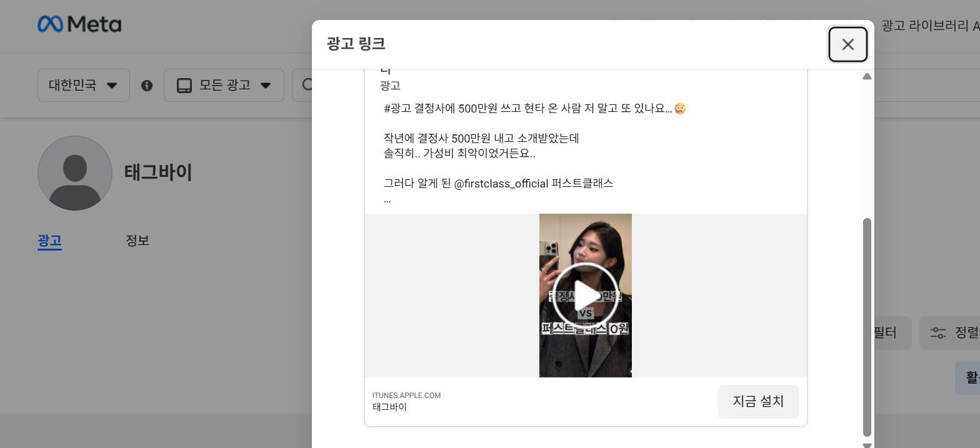Open the 정렬 sort button
Screen dimensions: 980x448
click(951, 332)
